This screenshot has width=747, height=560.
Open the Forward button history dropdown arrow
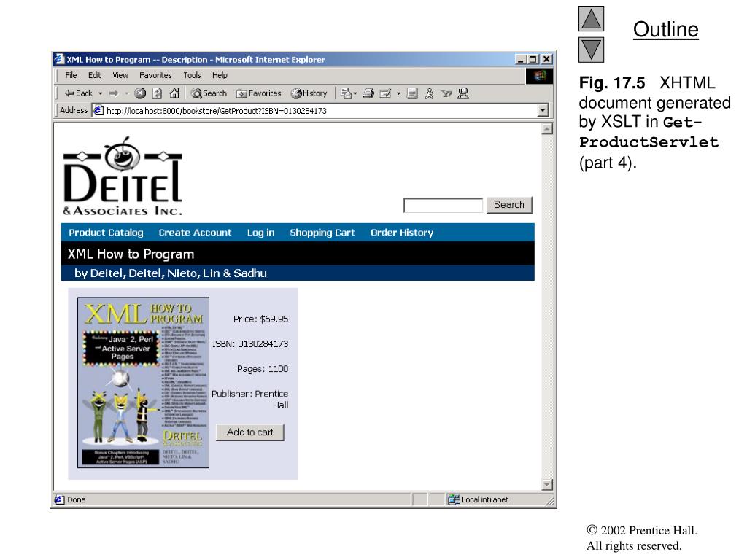pyautogui.click(x=127, y=93)
